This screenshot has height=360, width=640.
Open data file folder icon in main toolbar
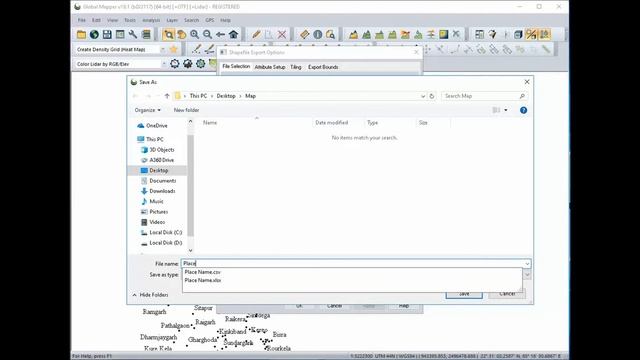[81, 35]
